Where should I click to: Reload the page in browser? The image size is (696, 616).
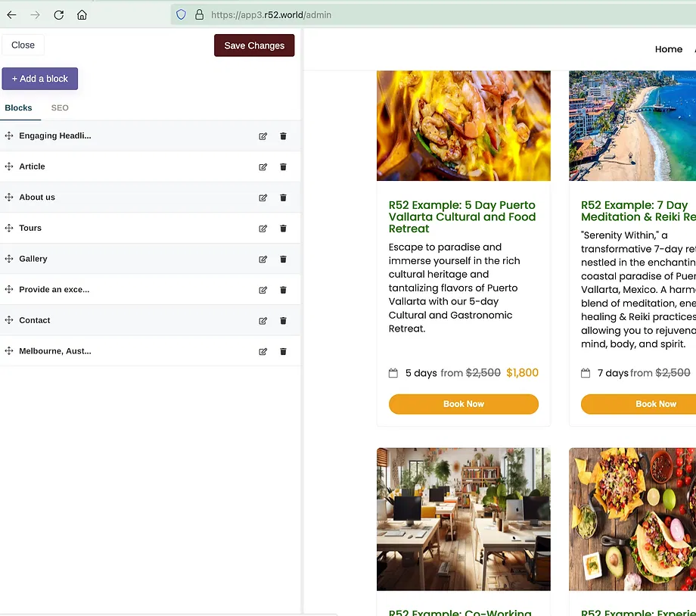pos(58,14)
